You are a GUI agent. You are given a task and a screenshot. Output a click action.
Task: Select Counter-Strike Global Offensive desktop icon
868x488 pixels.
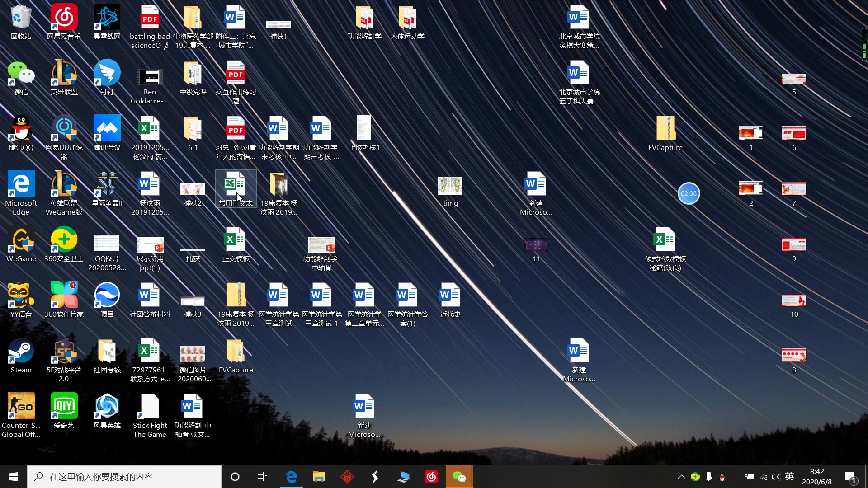(21, 416)
